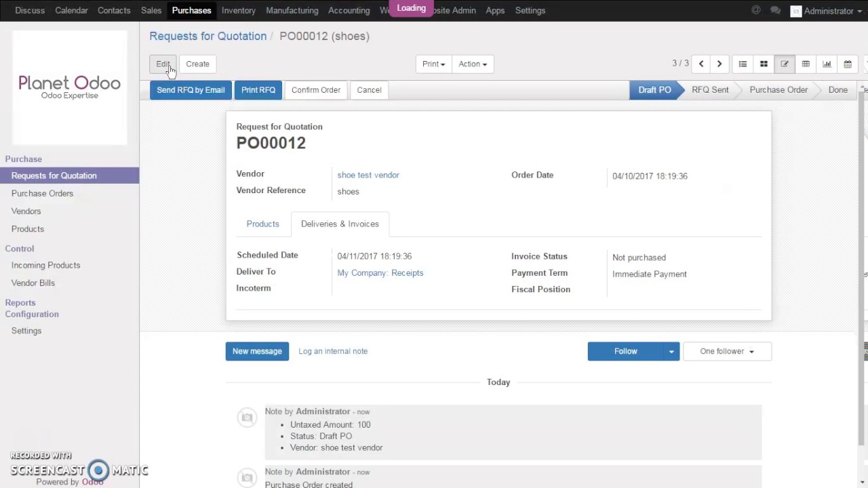This screenshot has width=868, height=488.
Task: Click Log an internal note
Action: point(333,351)
